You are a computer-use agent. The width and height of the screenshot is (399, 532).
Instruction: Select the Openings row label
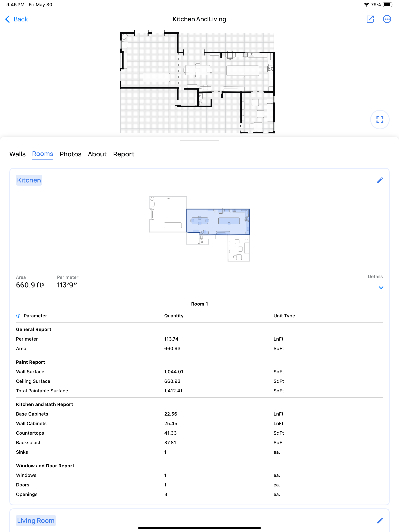click(26, 494)
